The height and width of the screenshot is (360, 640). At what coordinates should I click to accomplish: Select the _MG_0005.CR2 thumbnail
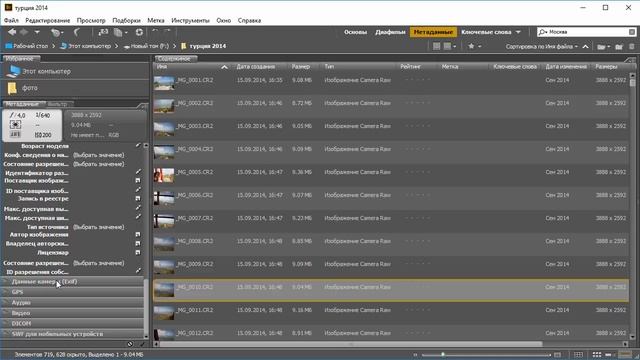click(x=164, y=175)
